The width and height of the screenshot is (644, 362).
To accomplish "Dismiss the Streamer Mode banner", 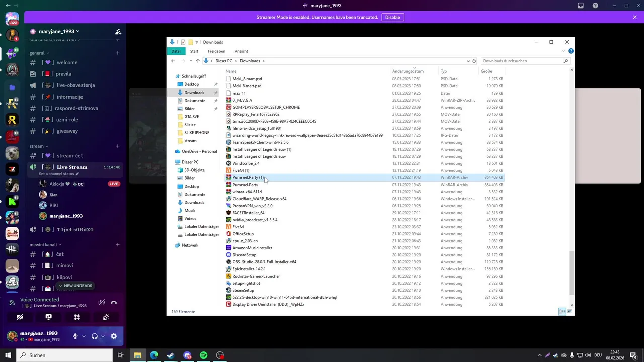I will [635, 17].
